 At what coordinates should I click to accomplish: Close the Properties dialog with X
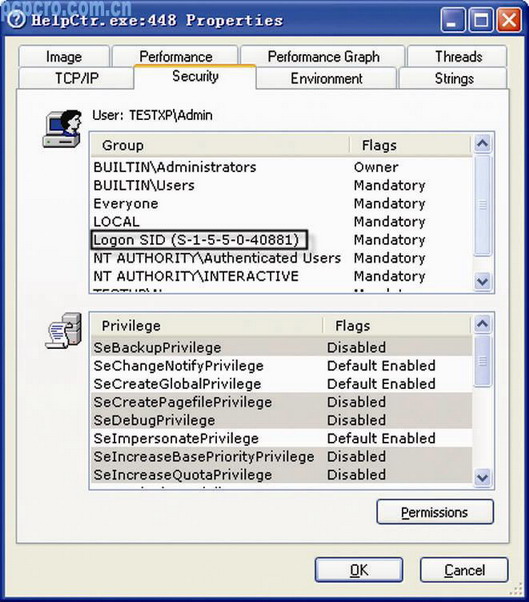pos(509,20)
